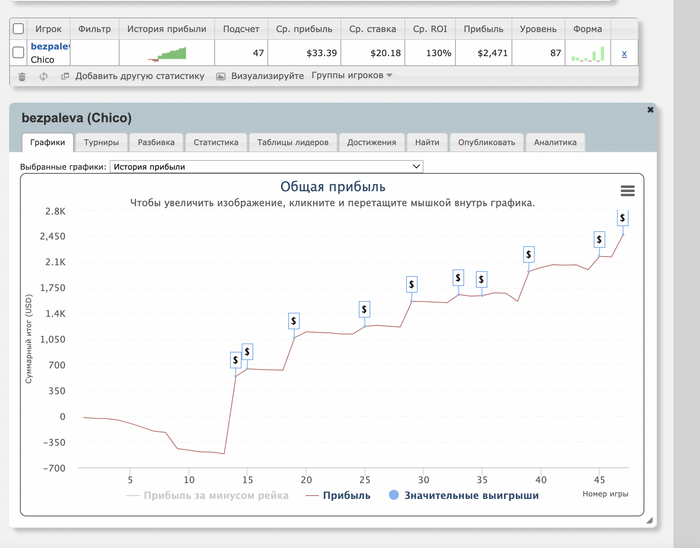Screen dimensions: 700x548
Task: Click the Визуализируйте chart icon
Action: click(x=221, y=76)
